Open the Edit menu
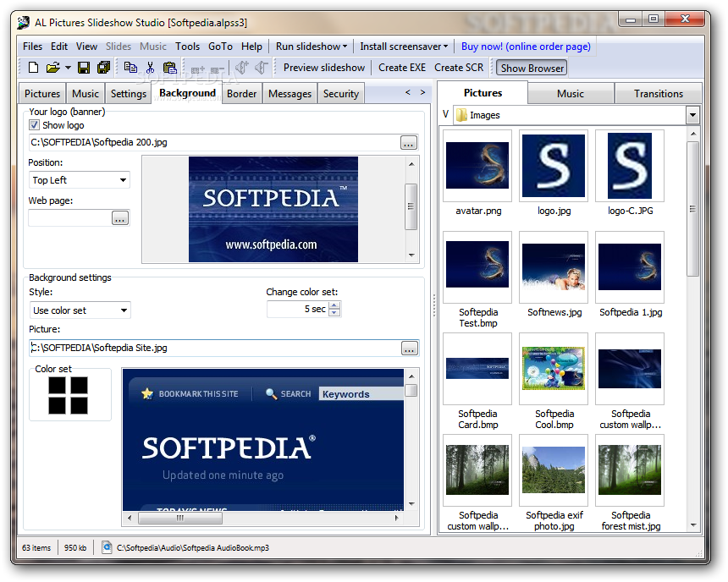728x582 pixels. pos(59,47)
